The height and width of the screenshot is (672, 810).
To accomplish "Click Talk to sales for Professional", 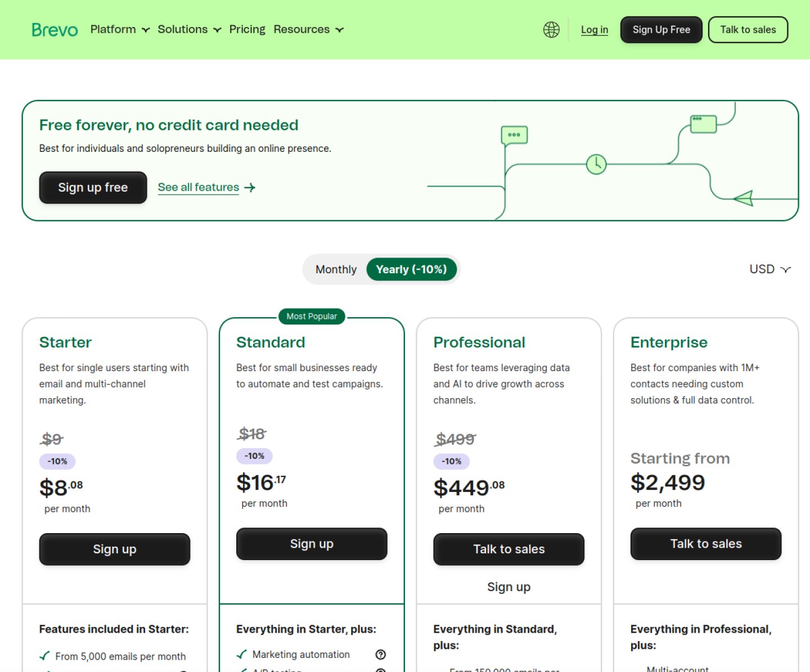I will [x=508, y=549].
